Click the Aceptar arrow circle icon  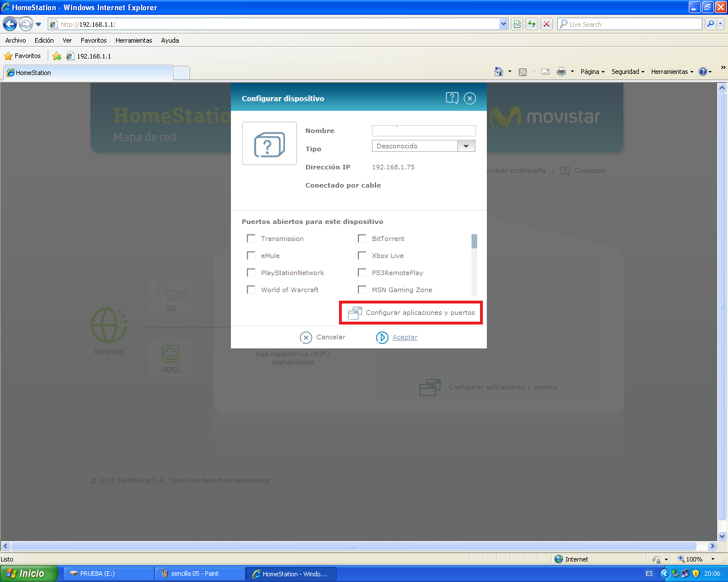[x=382, y=338]
